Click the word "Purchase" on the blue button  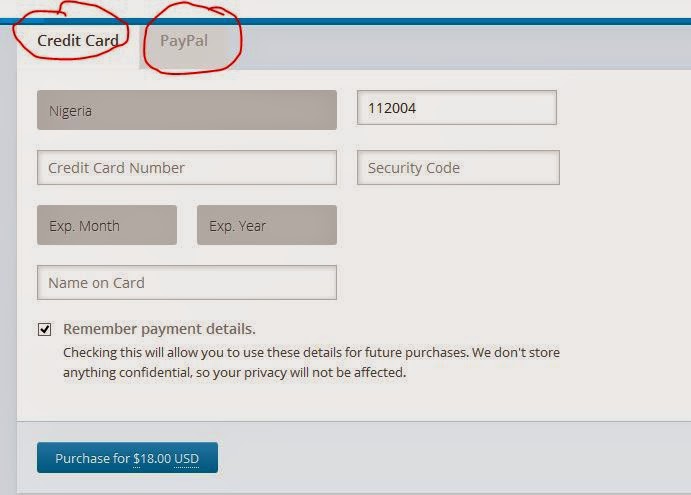pyautogui.click(x=83, y=459)
